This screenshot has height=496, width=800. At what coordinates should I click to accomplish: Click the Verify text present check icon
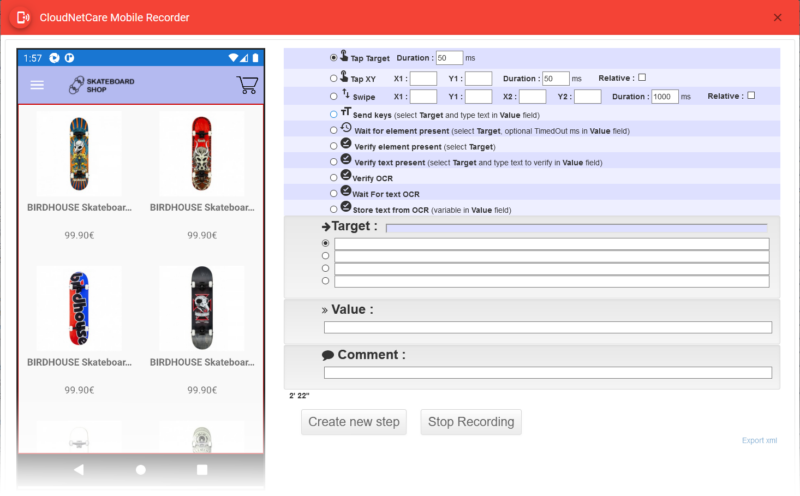pyautogui.click(x=346, y=159)
